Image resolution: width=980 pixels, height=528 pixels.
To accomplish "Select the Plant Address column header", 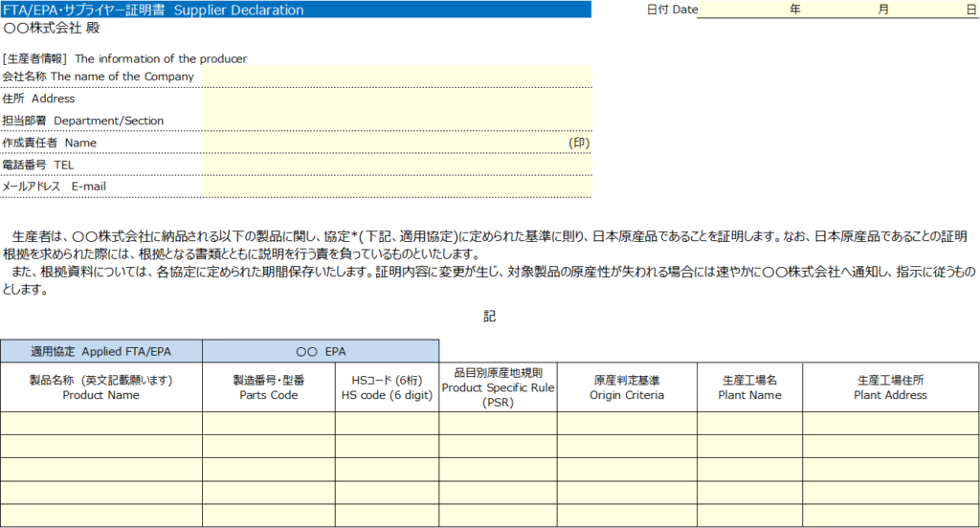I will 890,387.
